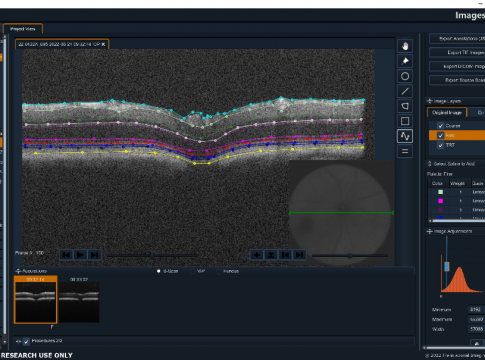The height and width of the screenshot is (360, 485).
Task: Click the Export TIF Images button
Action: tap(457, 53)
